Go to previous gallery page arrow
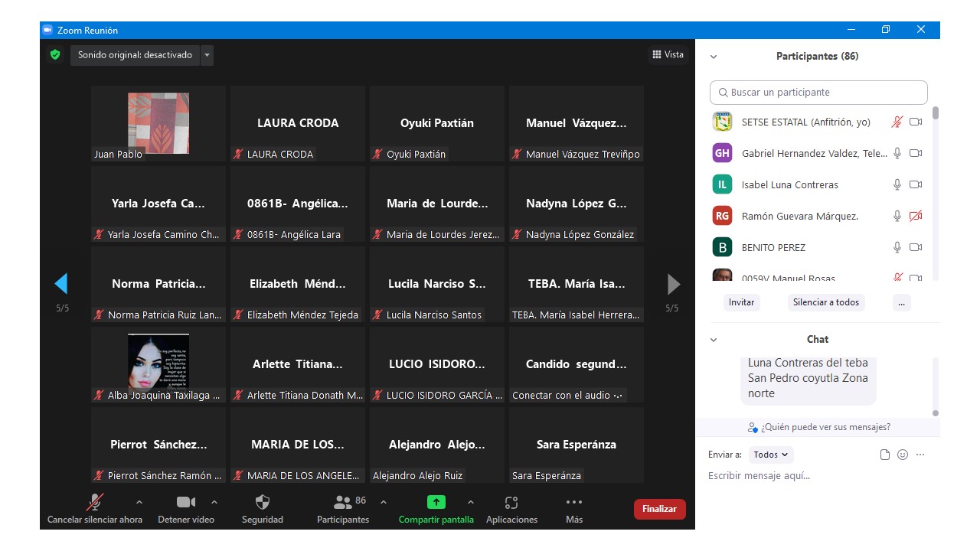 pyautogui.click(x=61, y=285)
